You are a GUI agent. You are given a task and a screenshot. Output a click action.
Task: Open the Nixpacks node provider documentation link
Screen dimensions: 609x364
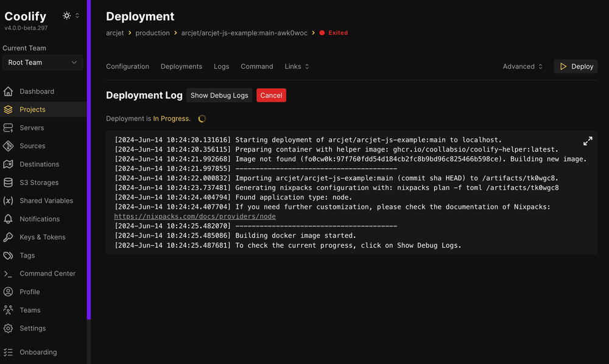194,216
